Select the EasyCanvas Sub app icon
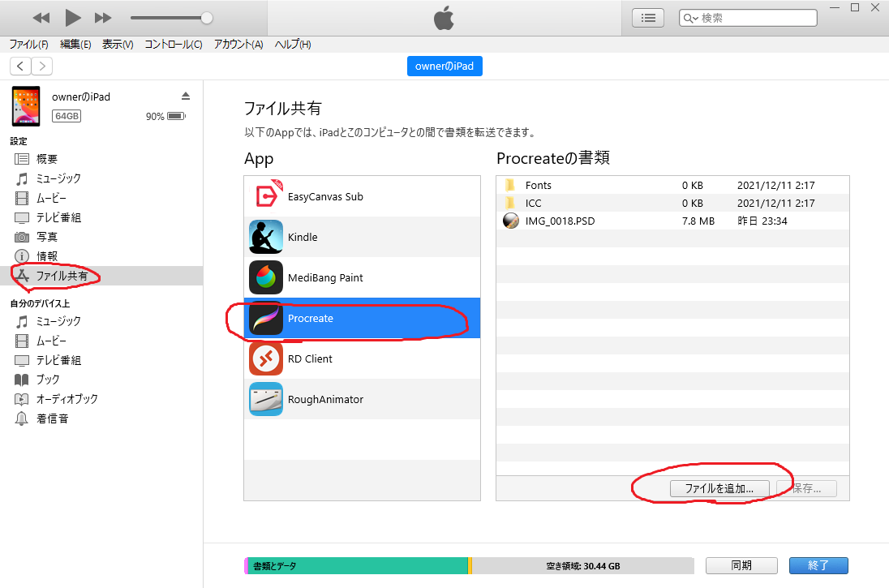The width and height of the screenshot is (889, 588). click(x=266, y=196)
